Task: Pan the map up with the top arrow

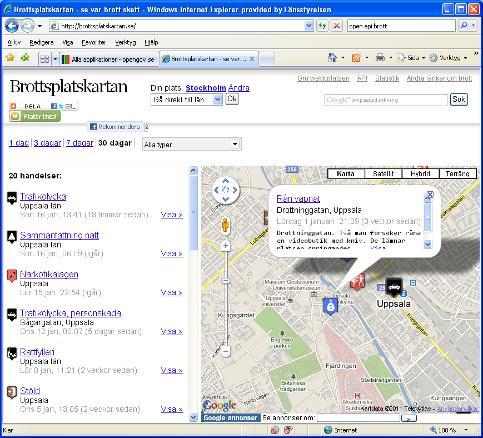Action: tap(226, 181)
